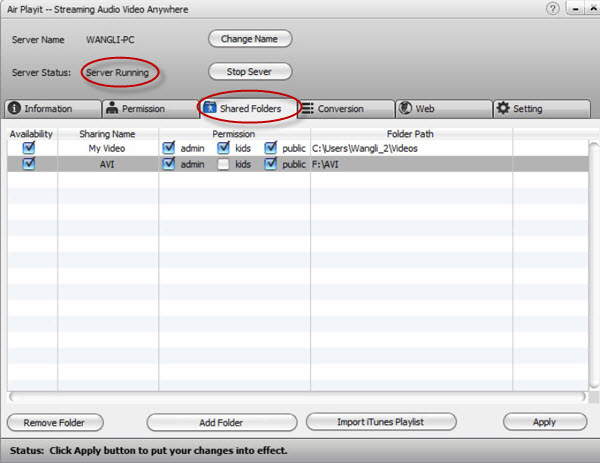Click the status bar message about Apply
Screen dimensions: 600x463
tap(148, 450)
